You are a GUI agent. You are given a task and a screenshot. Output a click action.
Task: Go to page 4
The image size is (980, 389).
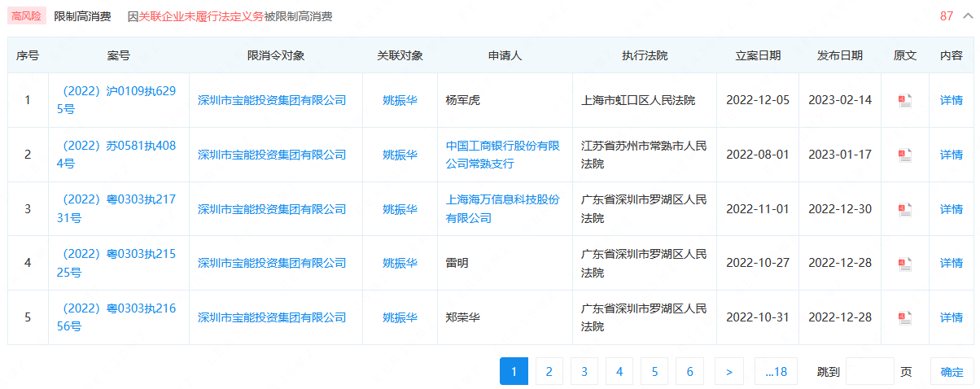tap(619, 371)
